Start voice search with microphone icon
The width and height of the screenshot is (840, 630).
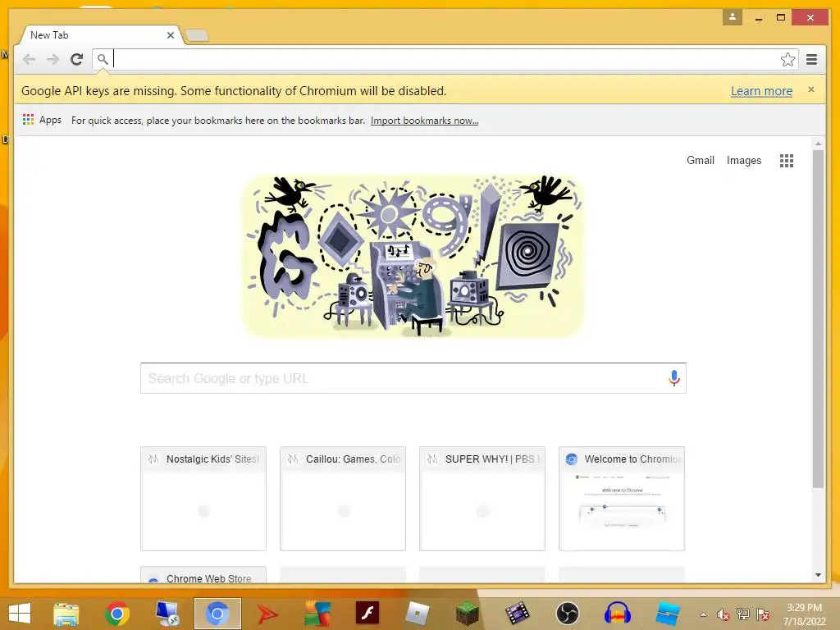coord(674,378)
